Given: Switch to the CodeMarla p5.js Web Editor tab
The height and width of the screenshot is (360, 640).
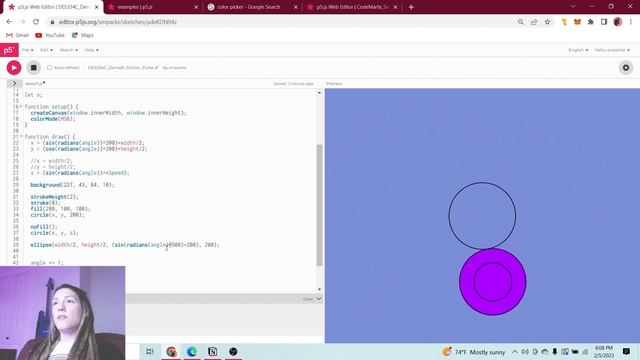Looking at the screenshot, I should tap(352, 7).
